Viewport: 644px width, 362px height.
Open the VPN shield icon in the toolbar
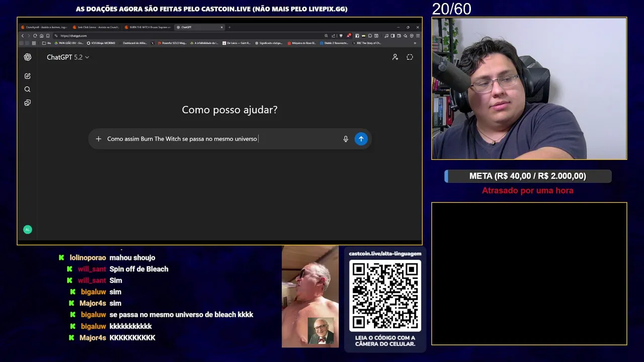[412, 36]
